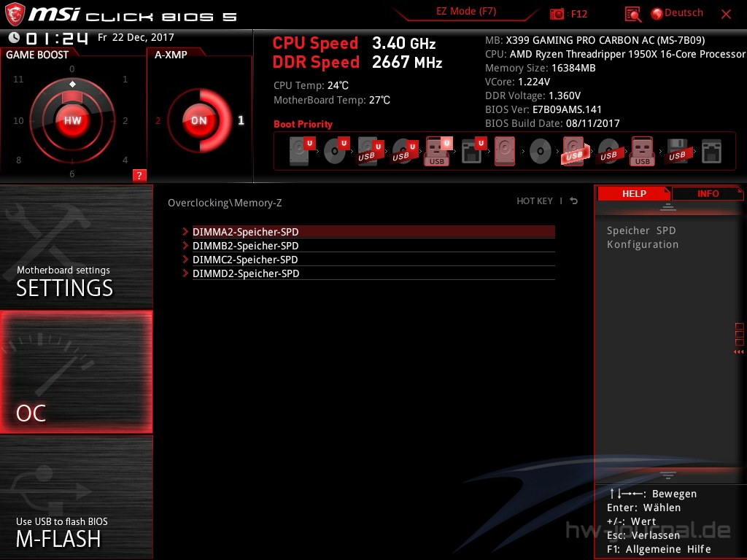The image size is (747, 560).
Task: Click the A-XMP header label
Action: (x=171, y=55)
